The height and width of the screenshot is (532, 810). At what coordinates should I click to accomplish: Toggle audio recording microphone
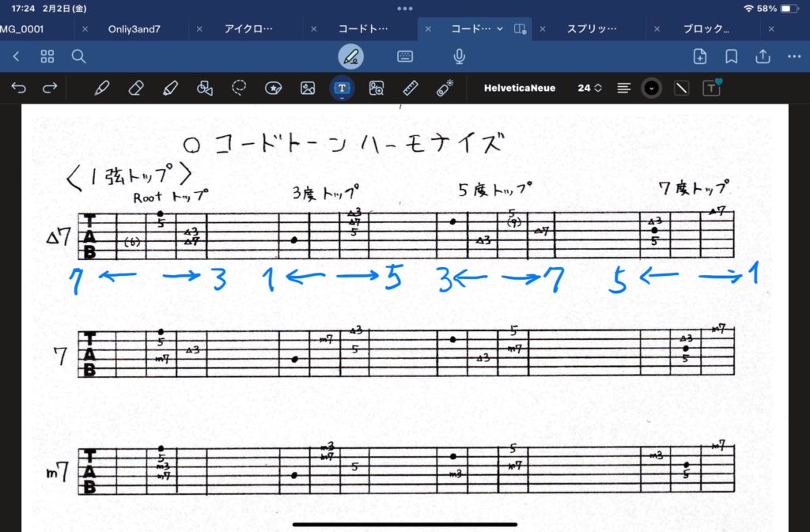pyautogui.click(x=459, y=57)
